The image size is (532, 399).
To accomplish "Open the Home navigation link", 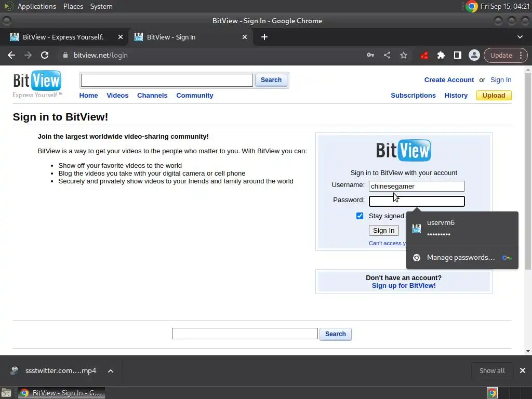I will click(x=88, y=96).
